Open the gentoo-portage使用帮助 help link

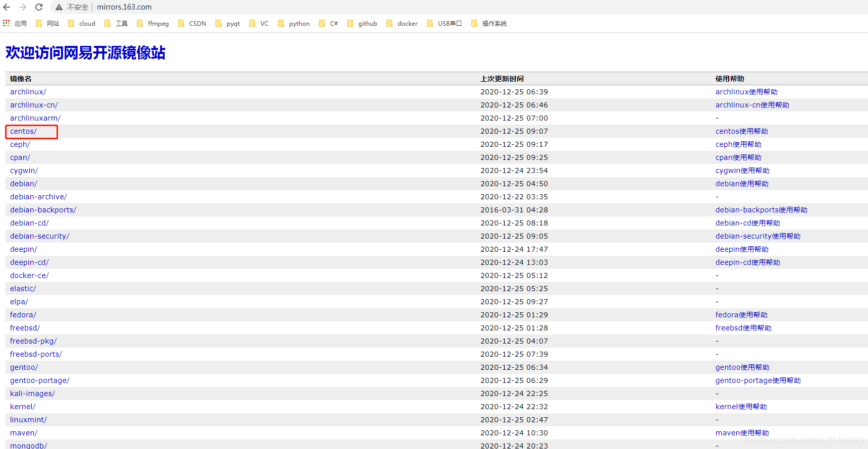[758, 380]
